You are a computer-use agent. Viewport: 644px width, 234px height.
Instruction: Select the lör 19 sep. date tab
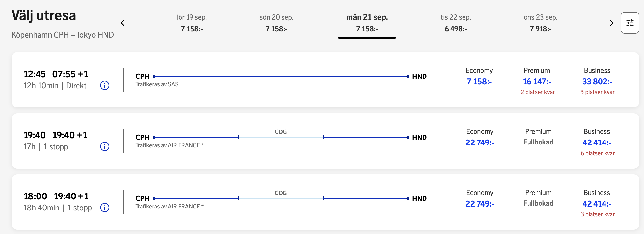pyautogui.click(x=192, y=23)
